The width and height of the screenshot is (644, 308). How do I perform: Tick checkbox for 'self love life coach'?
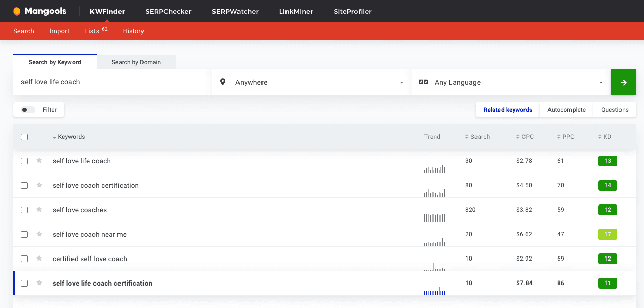(x=24, y=161)
